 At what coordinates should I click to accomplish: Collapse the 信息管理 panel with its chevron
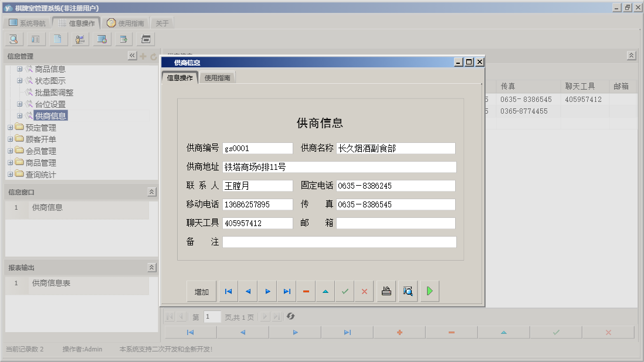click(x=132, y=57)
